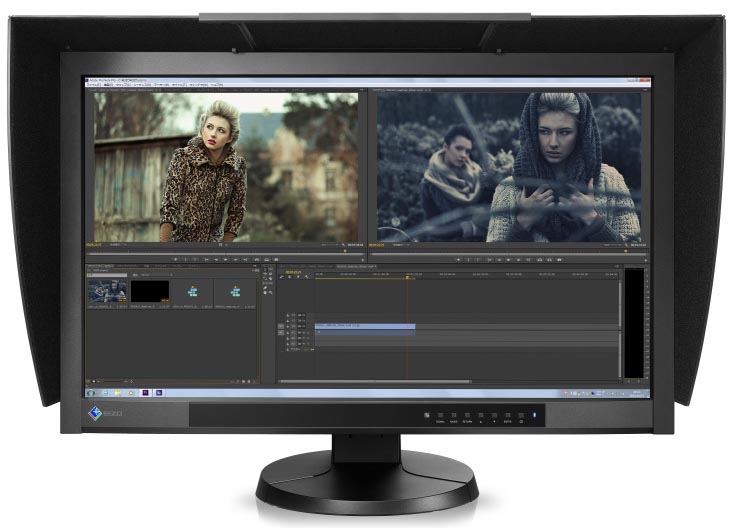732x528 pixels.
Task: Select the audio clip below the video clip
Action: (365, 332)
